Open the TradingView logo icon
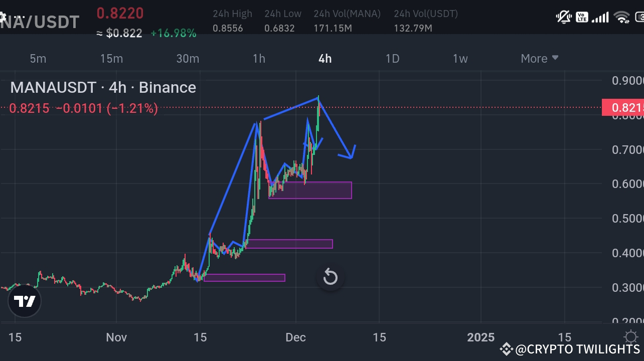 24,301
